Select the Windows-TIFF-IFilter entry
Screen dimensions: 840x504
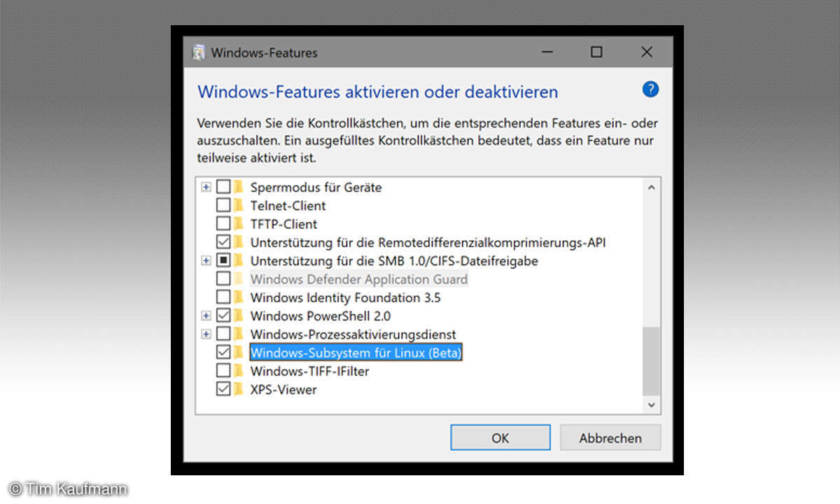309,371
